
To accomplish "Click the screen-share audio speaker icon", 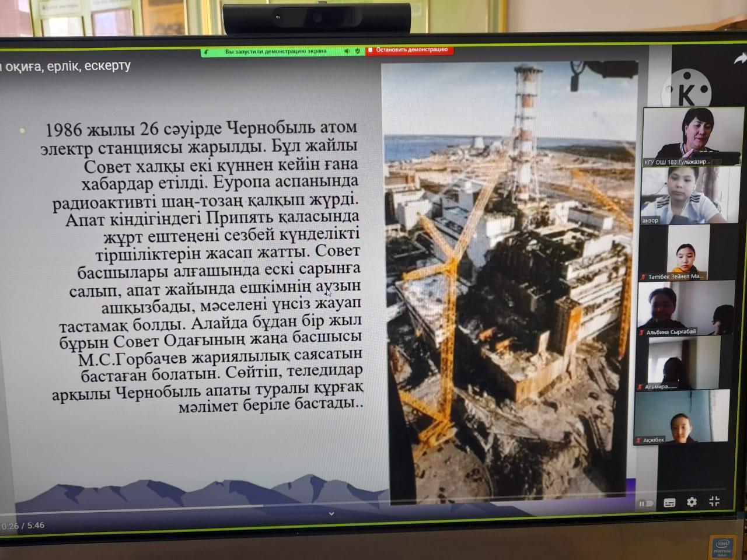I will click(x=347, y=51).
